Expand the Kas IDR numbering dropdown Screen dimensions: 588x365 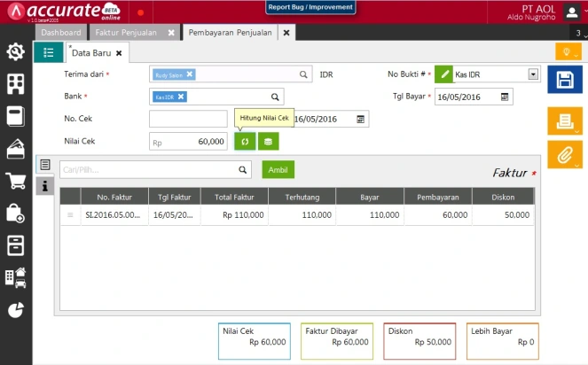[533, 74]
